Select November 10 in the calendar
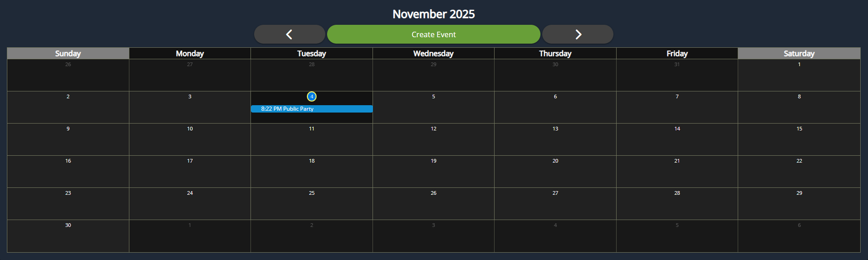Viewport: 868px width, 260px height. (x=190, y=139)
